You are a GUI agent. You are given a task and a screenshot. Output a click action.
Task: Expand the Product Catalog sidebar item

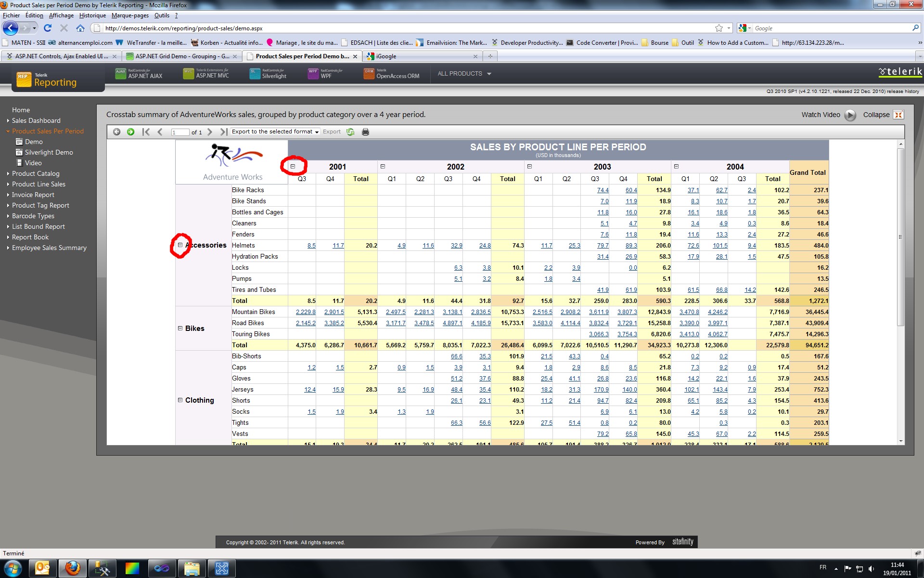click(x=36, y=174)
